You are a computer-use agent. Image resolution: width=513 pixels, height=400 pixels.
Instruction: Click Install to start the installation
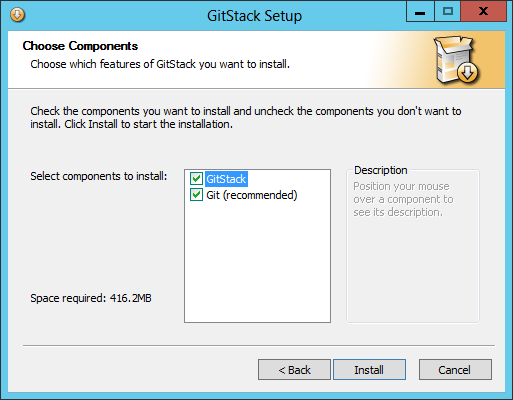point(369,369)
